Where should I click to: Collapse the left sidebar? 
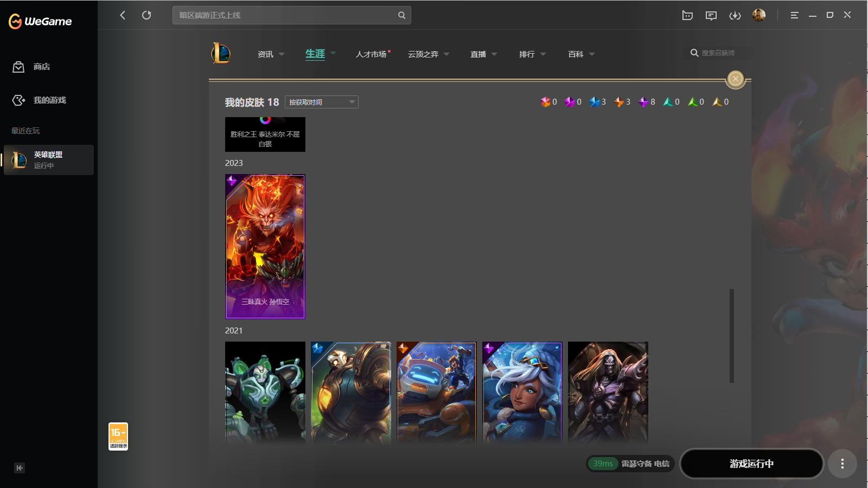20,468
